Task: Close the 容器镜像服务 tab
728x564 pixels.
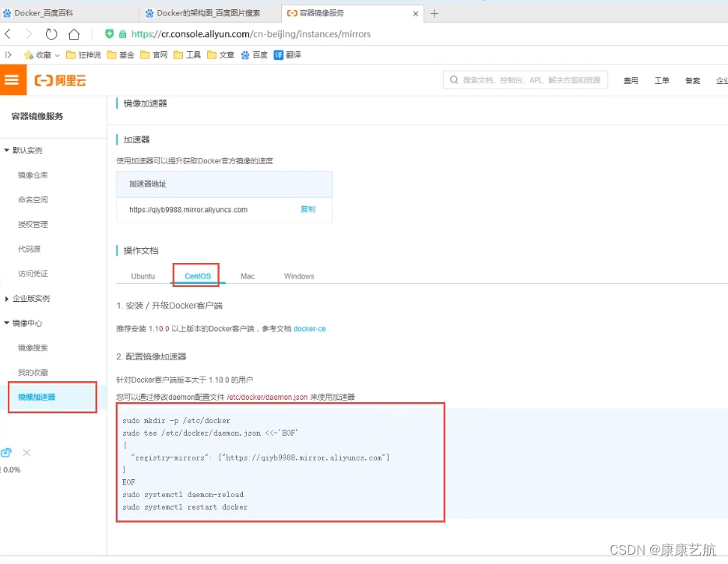Action: pos(416,14)
